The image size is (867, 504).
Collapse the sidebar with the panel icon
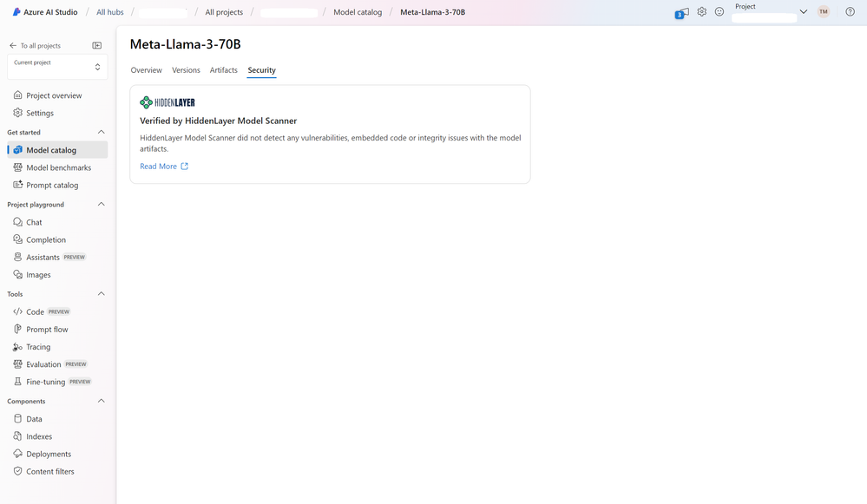(x=96, y=45)
